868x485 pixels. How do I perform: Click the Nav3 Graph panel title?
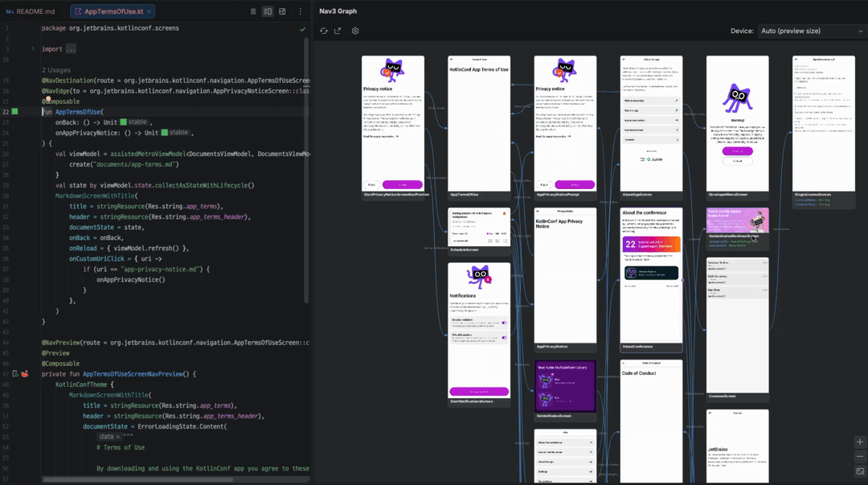[338, 11]
